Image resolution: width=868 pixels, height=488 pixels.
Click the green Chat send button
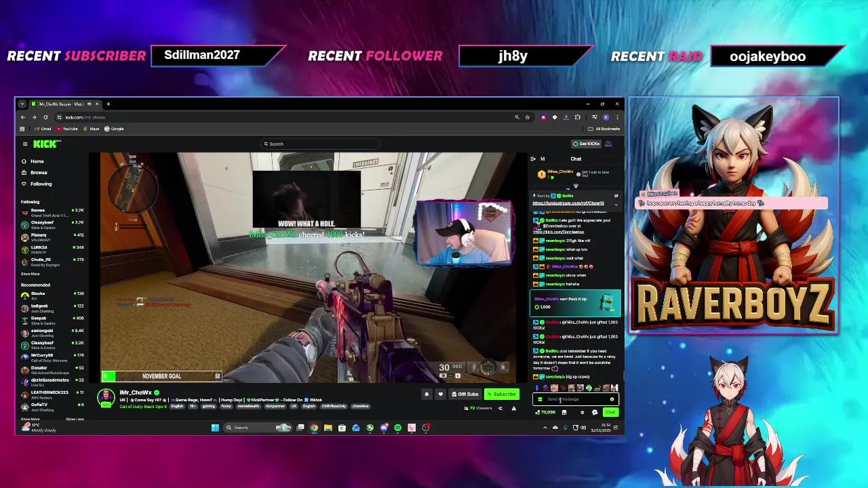click(x=611, y=412)
